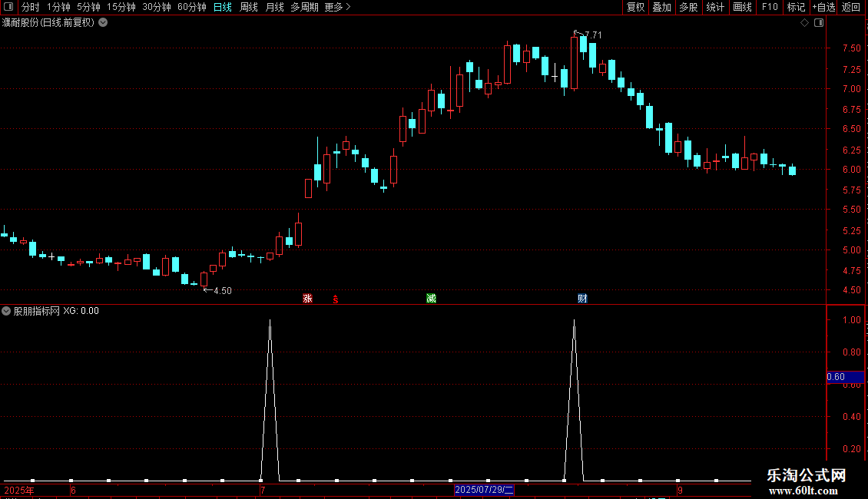Click the red 涨 event marker
868x499 pixels.
pyautogui.click(x=308, y=299)
